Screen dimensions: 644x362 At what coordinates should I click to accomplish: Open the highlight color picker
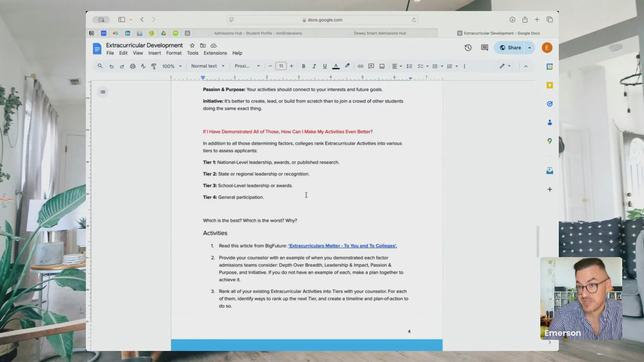(347, 66)
